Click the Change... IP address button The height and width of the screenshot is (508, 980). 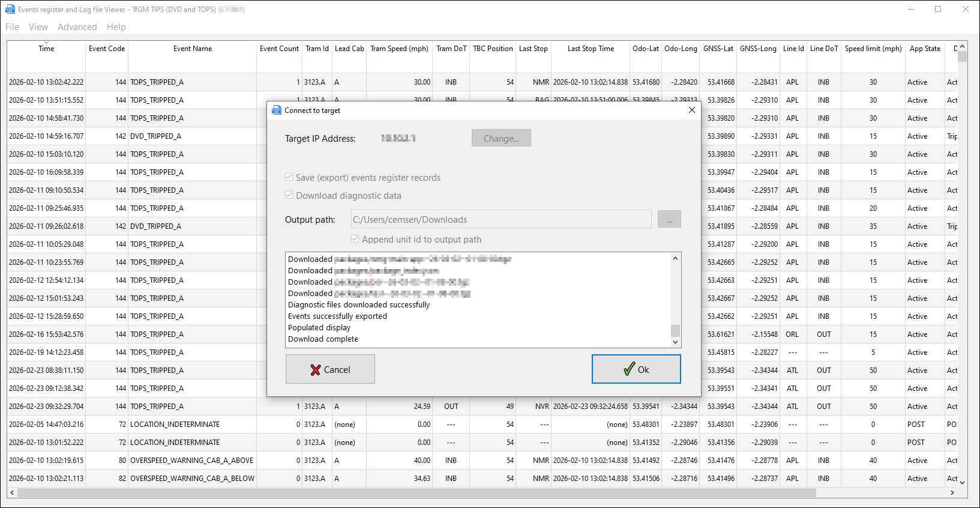tap(501, 138)
